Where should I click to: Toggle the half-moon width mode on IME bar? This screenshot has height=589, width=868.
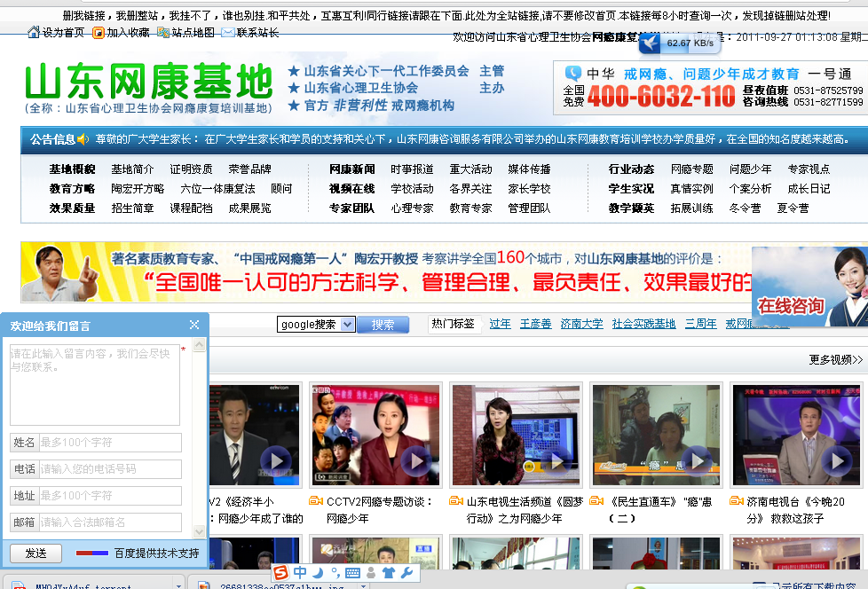point(318,573)
